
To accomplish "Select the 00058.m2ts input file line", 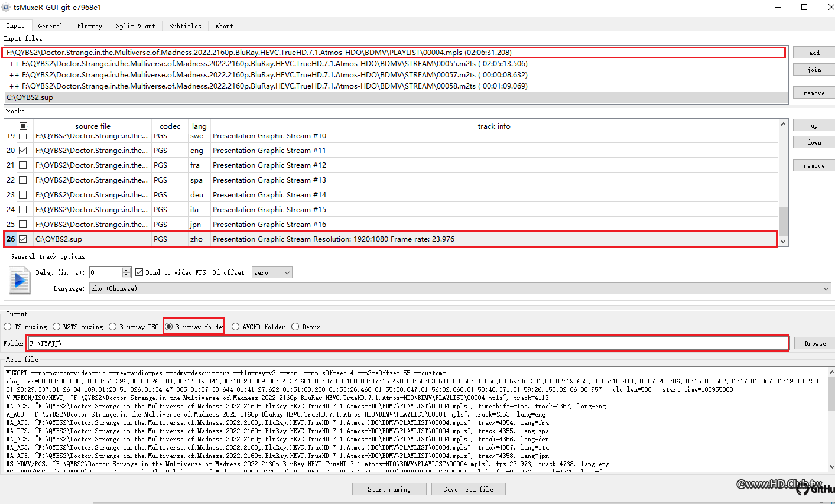I will pyautogui.click(x=396, y=86).
